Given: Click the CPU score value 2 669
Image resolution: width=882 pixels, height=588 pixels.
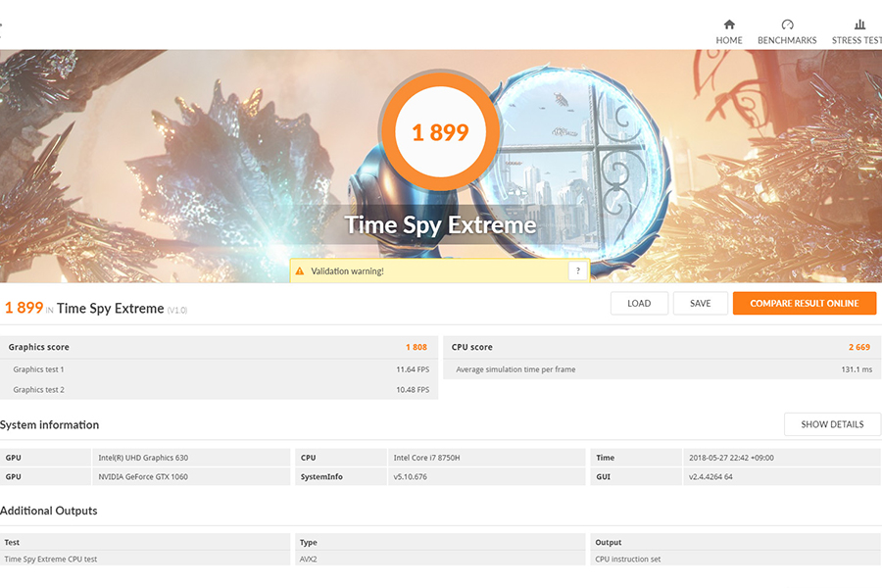Looking at the screenshot, I should pos(859,347).
